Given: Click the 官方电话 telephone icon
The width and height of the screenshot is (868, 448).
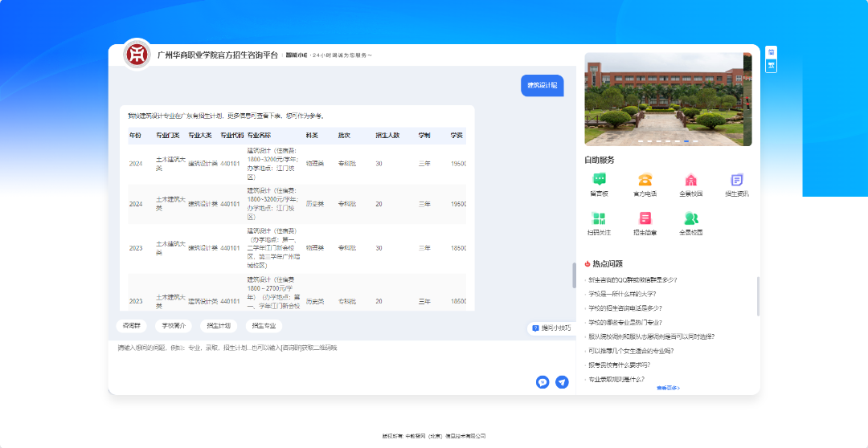Looking at the screenshot, I should click(645, 181).
